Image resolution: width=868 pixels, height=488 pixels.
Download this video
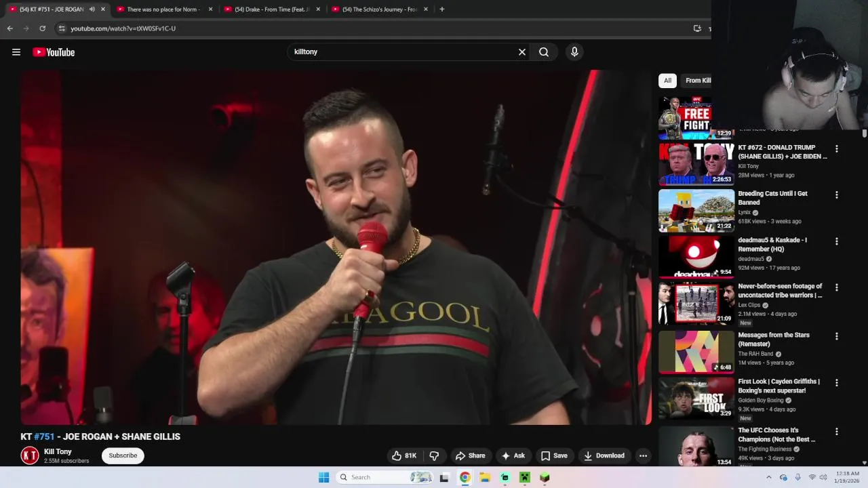tap(604, 455)
